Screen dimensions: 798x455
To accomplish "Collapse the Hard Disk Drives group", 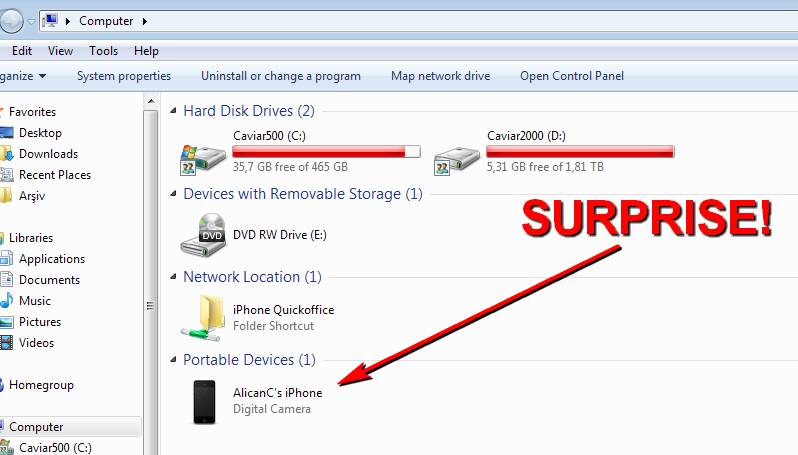I will coord(174,110).
